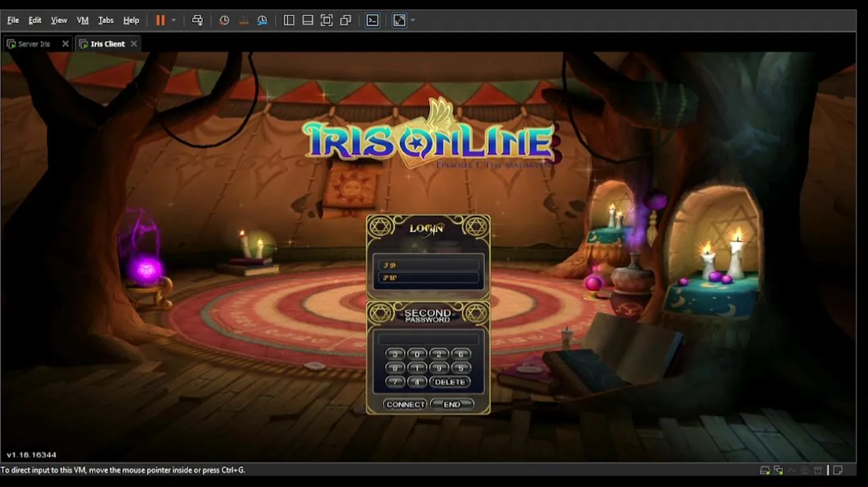This screenshot has width=868, height=487.
Task: Open the Tabs menu
Action: pos(105,20)
